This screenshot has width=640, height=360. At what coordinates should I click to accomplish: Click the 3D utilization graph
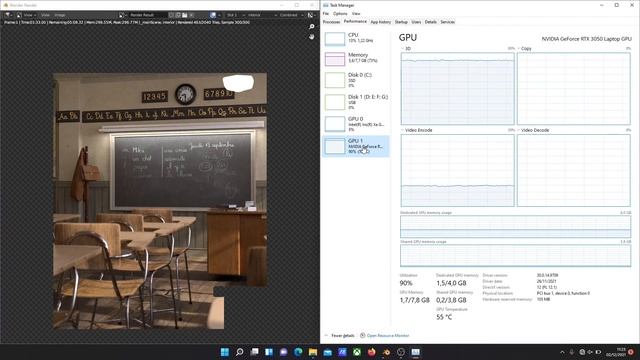458,89
